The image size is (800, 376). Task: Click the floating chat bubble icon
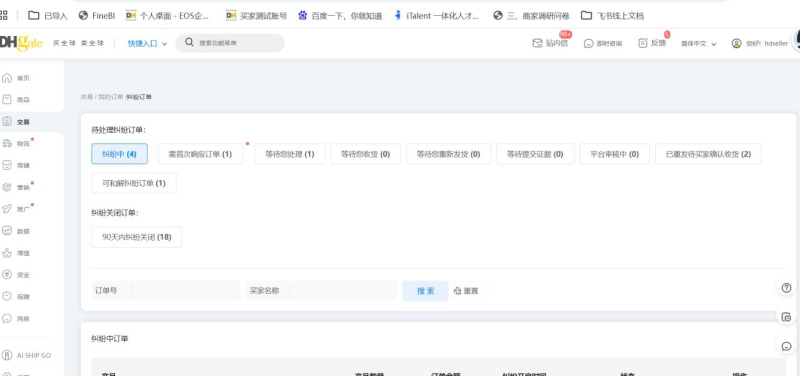(786, 346)
